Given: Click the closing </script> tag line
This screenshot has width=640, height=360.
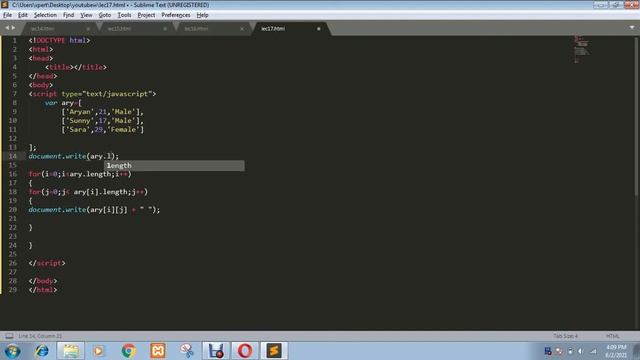Looking at the screenshot, I should [47, 263].
